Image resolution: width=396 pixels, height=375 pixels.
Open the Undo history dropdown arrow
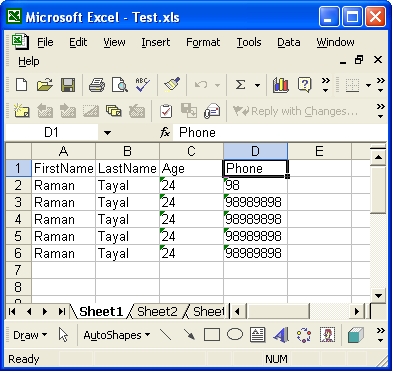(217, 85)
